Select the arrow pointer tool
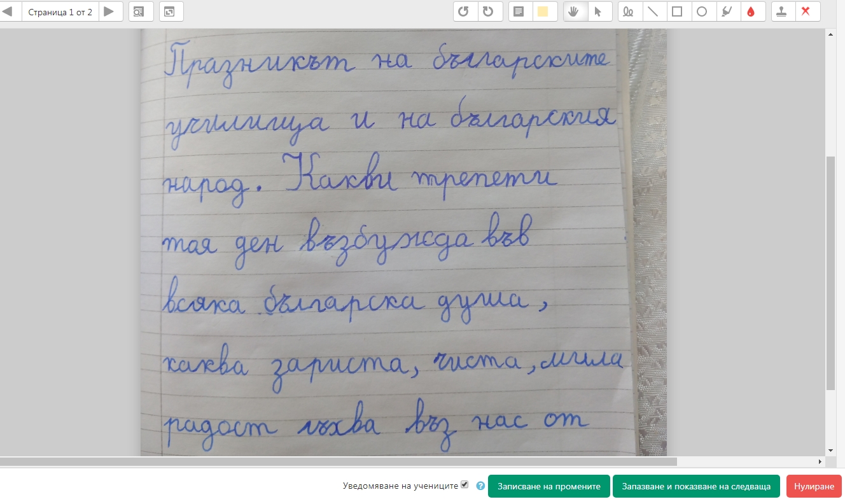The image size is (845, 504). [x=598, y=11]
